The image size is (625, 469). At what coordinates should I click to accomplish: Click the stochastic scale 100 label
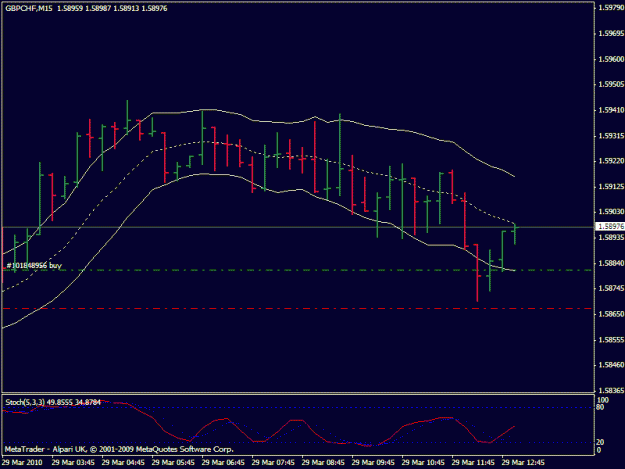coord(603,400)
